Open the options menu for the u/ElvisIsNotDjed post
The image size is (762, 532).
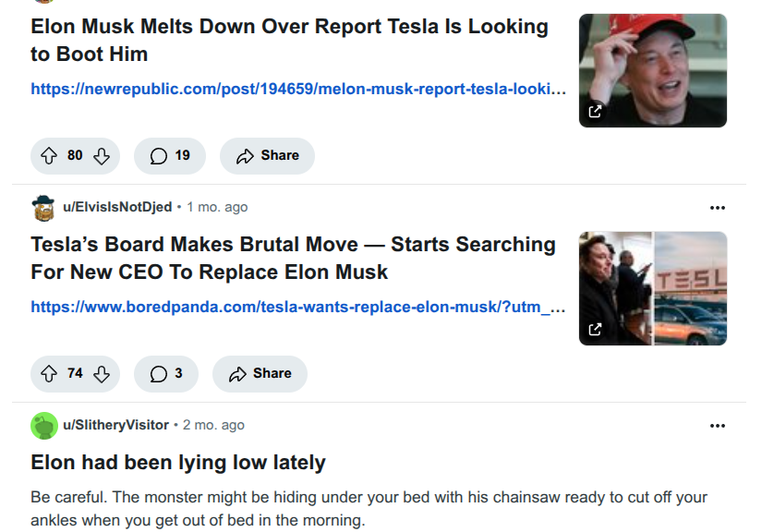coord(718,208)
